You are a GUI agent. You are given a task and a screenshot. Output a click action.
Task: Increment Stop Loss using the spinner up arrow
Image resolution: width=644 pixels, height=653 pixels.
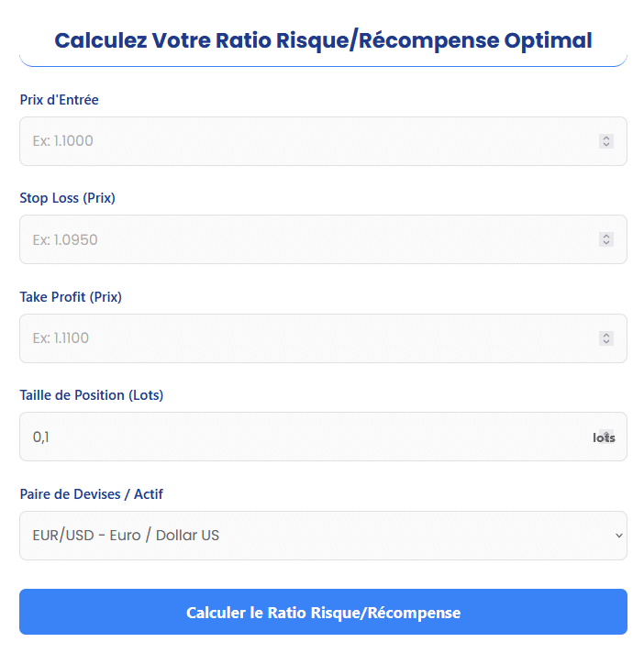point(605,236)
